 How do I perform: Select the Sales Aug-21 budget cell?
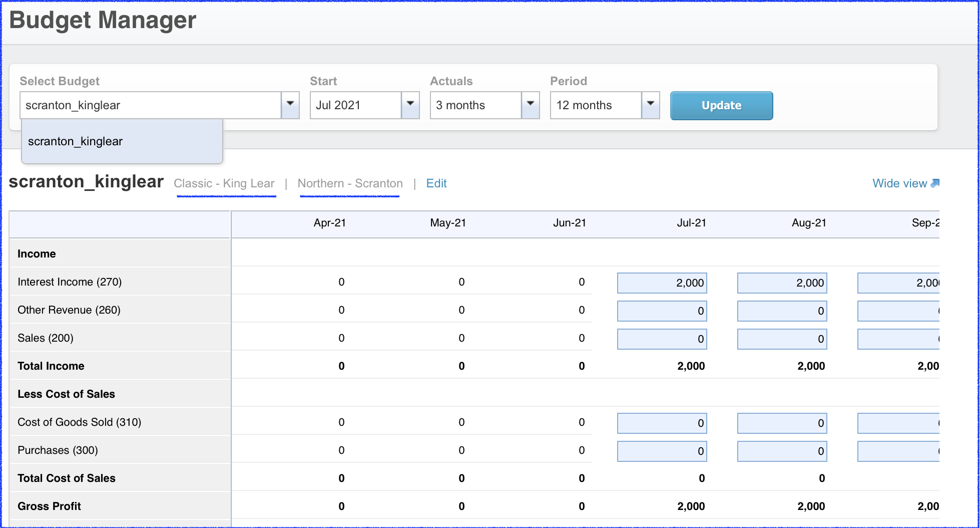pos(782,339)
